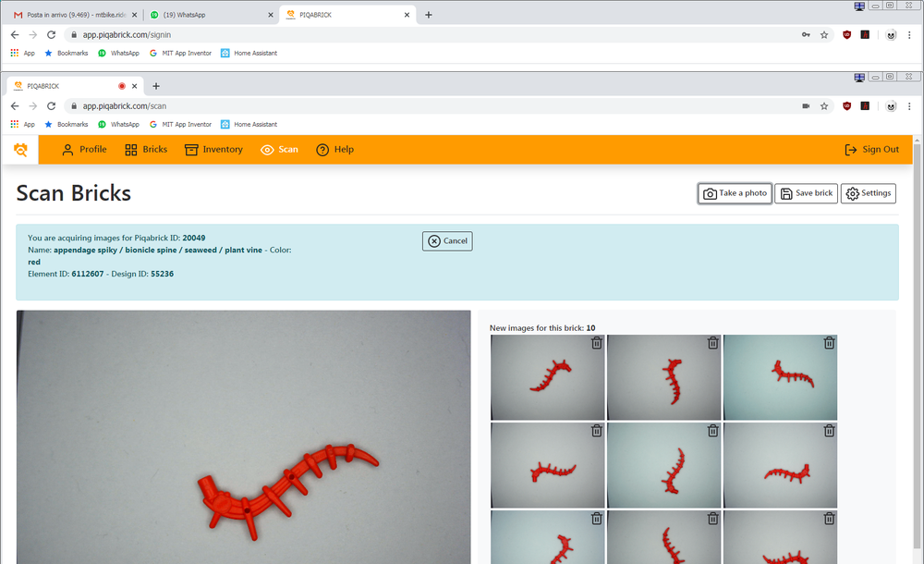The width and height of the screenshot is (924, 564).
Task: Open the Help page
Action: pos(334,150)
